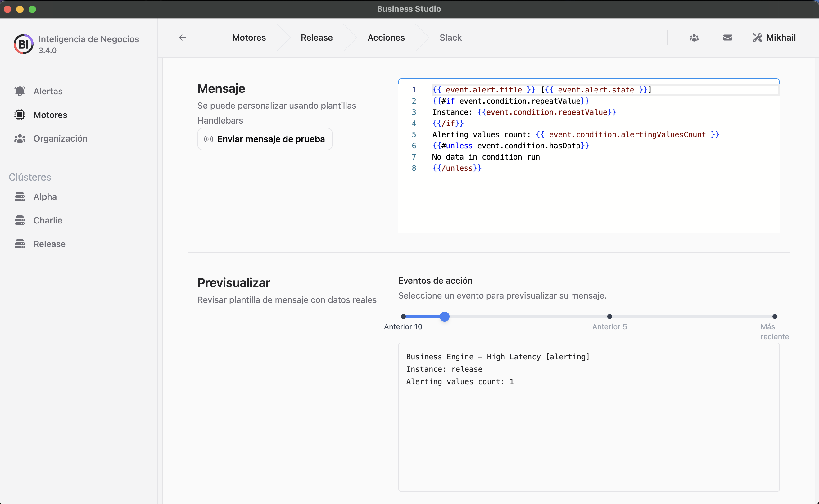
Task: Click preview line 'Instance: release'
Action: tap(444, 369)
